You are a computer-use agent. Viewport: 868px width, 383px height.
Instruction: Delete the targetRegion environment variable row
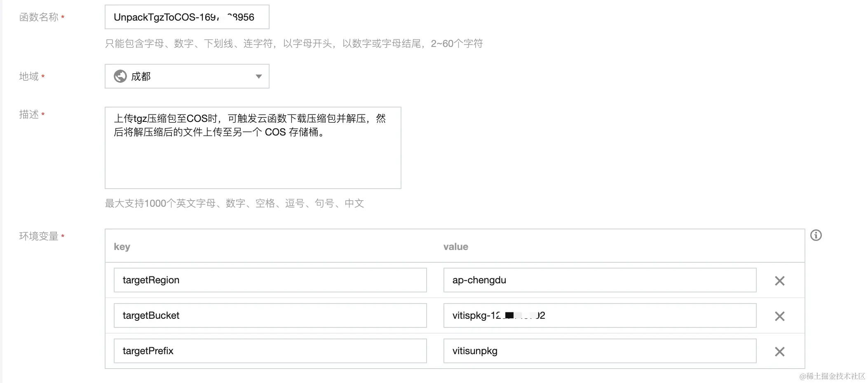click(779, 281)
